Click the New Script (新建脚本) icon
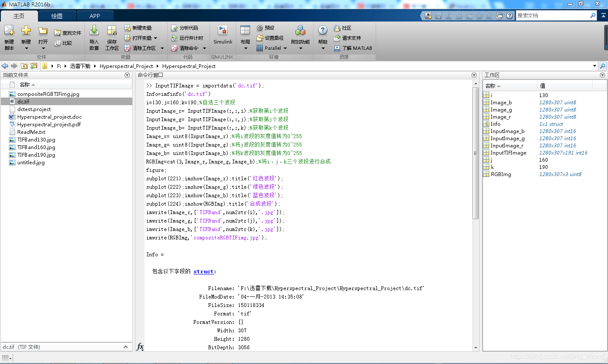Viewport: 608px width, 364px height. coord(9,30)
